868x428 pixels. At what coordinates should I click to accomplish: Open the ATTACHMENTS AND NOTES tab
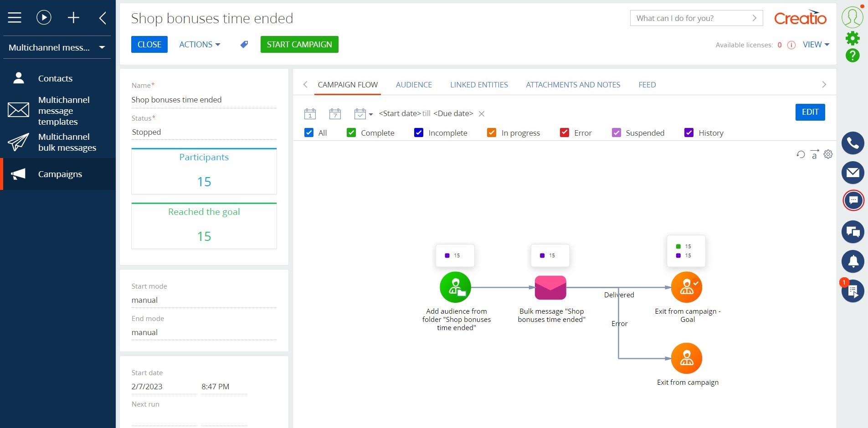pos(572,85)
